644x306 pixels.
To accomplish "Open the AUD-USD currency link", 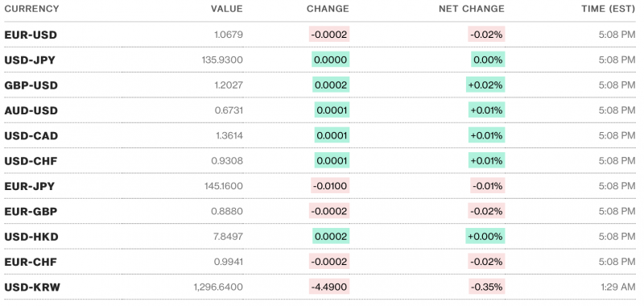I will point(31,111).
